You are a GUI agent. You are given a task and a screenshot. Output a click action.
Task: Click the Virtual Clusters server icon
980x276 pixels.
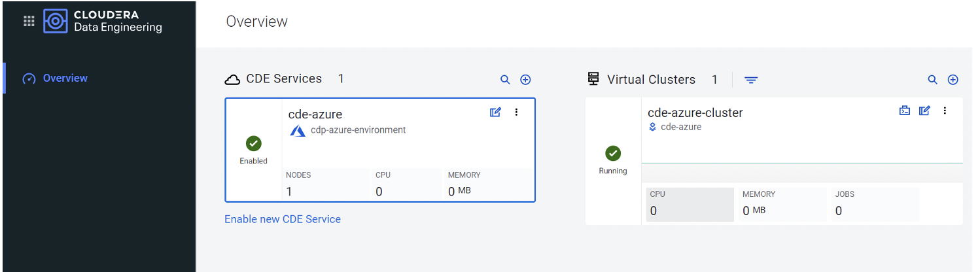[594, 79]
